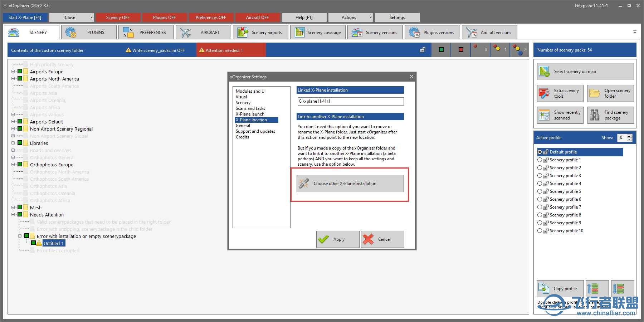Click the small arrow at the tab bar's right end
Image resolution: width=644 pixels, height=322 pixels.
(635, 32)
